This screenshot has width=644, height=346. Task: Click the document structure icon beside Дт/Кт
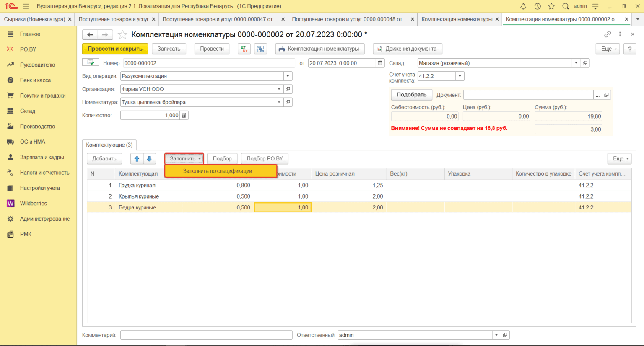coord(260,49)
